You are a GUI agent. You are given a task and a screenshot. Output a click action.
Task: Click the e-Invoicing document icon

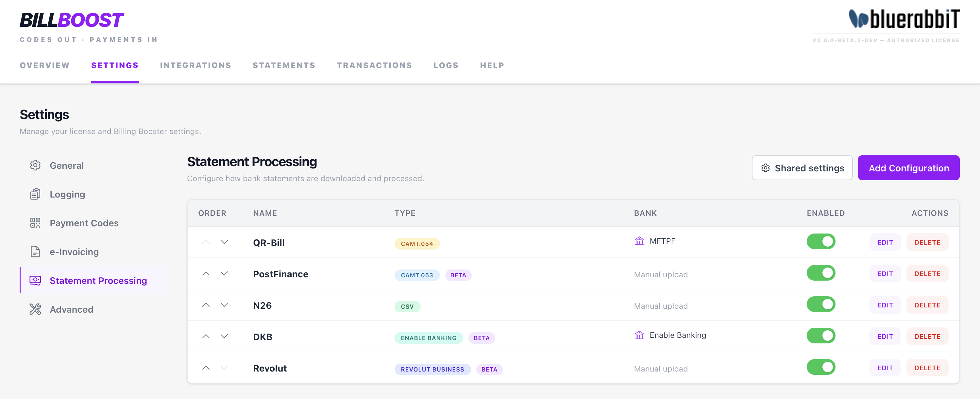point(35,252)
